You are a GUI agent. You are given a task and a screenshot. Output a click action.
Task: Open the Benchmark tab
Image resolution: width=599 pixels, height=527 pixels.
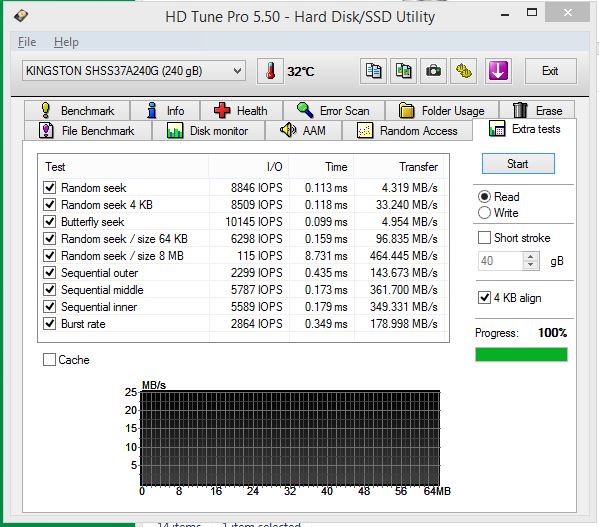coord(77,111)
